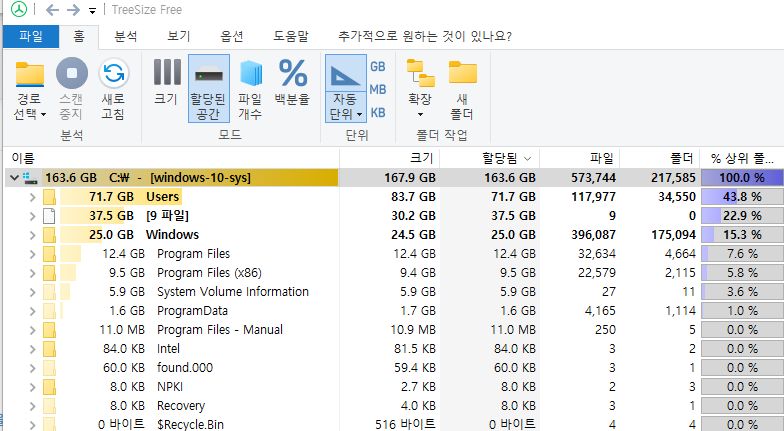Sort by the 파일 column header
The height and width of the screenshot is (431, 784).
coord(580,158)
